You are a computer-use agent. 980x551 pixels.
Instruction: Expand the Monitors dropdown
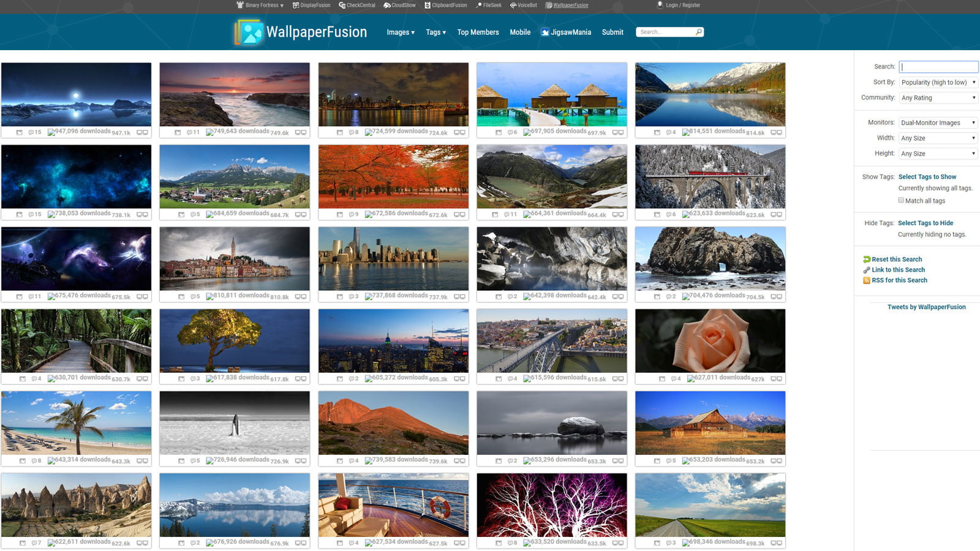click(938, 122)
